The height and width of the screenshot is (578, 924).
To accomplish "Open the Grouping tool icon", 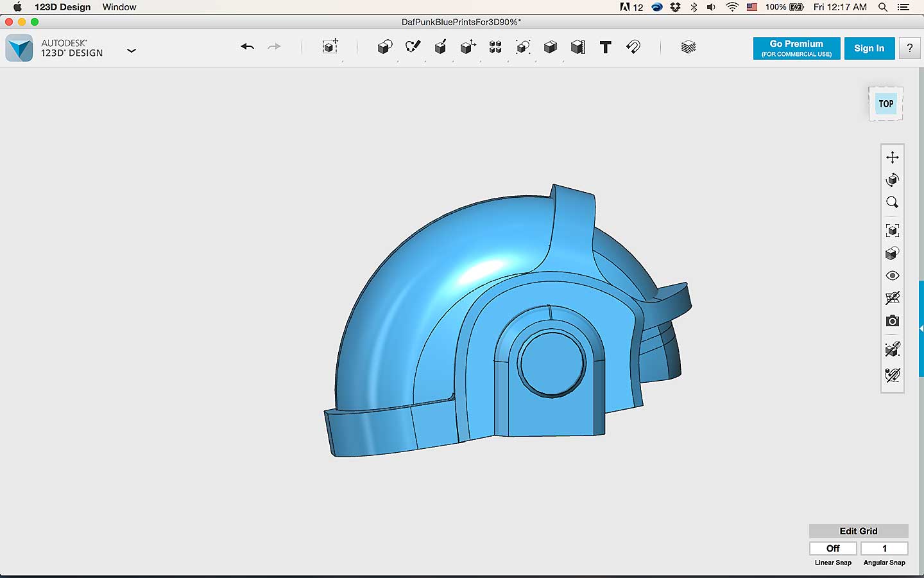I will 523,47.
